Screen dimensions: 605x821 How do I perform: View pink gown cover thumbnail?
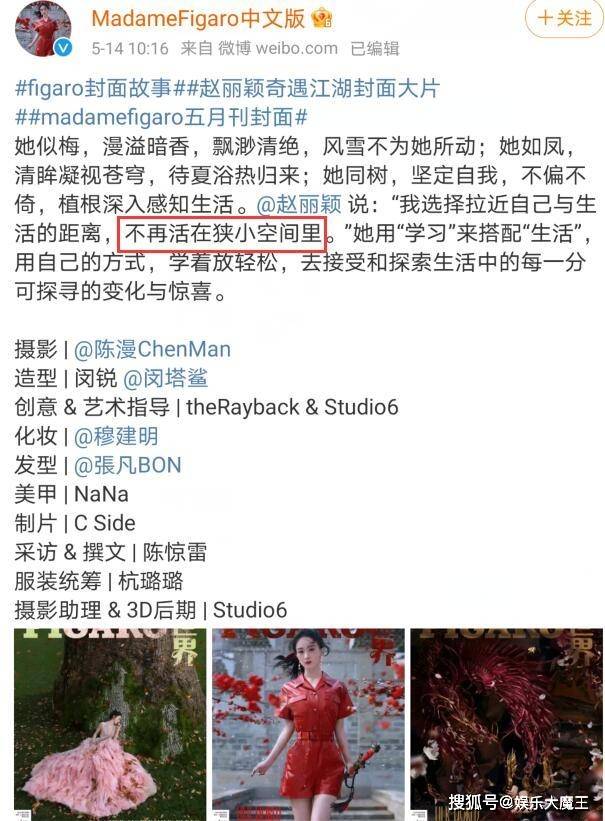click(110, 725)
